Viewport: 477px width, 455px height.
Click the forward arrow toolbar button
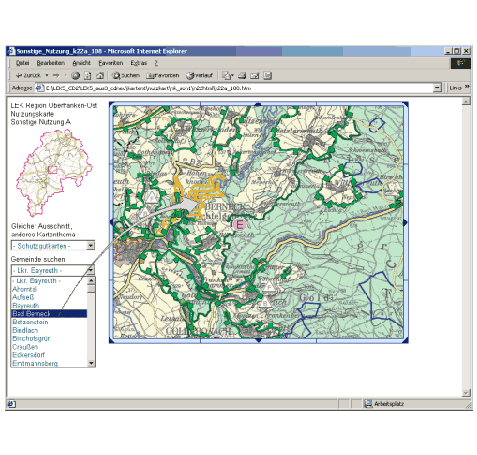(x=56, y=76)
